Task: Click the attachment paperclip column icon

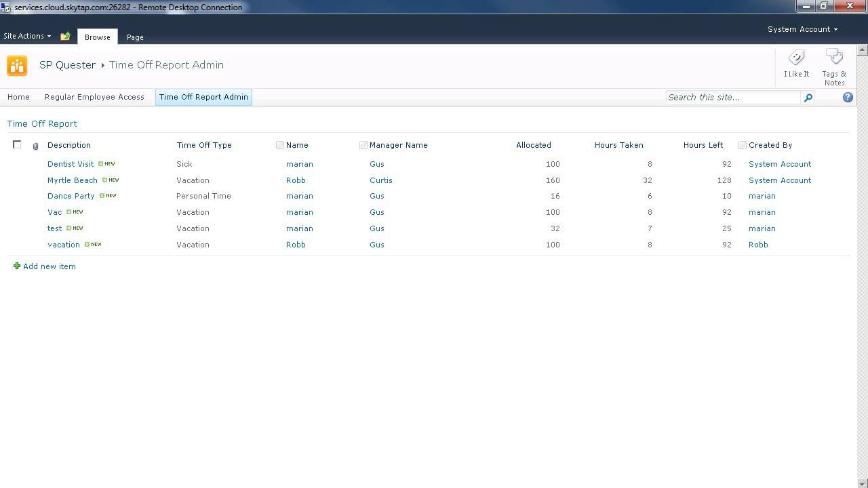Action: click(36, 146)
